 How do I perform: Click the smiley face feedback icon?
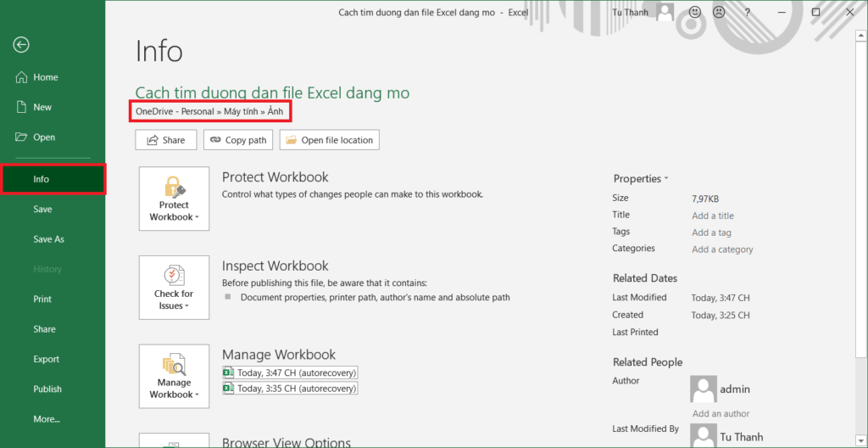click(694, 12)
